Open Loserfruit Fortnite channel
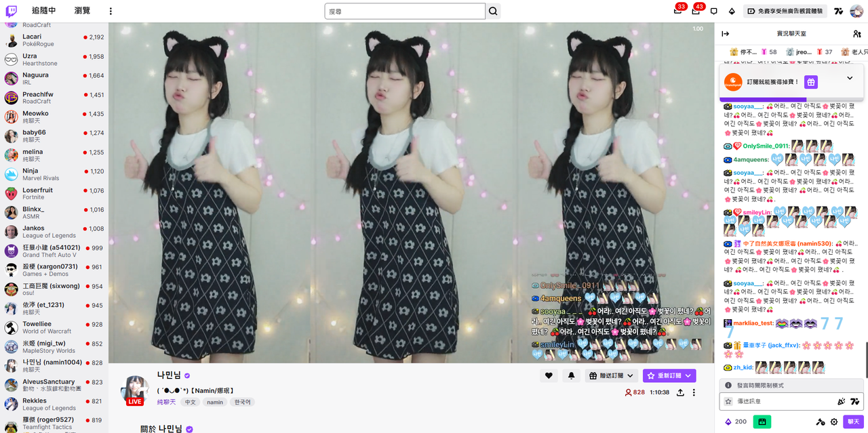 pos(54,193)
